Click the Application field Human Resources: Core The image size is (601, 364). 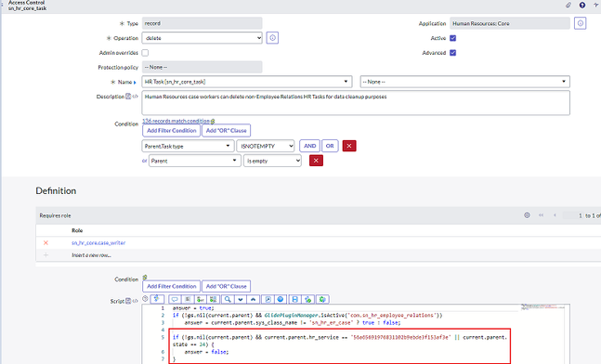click(x=510, y=23)
